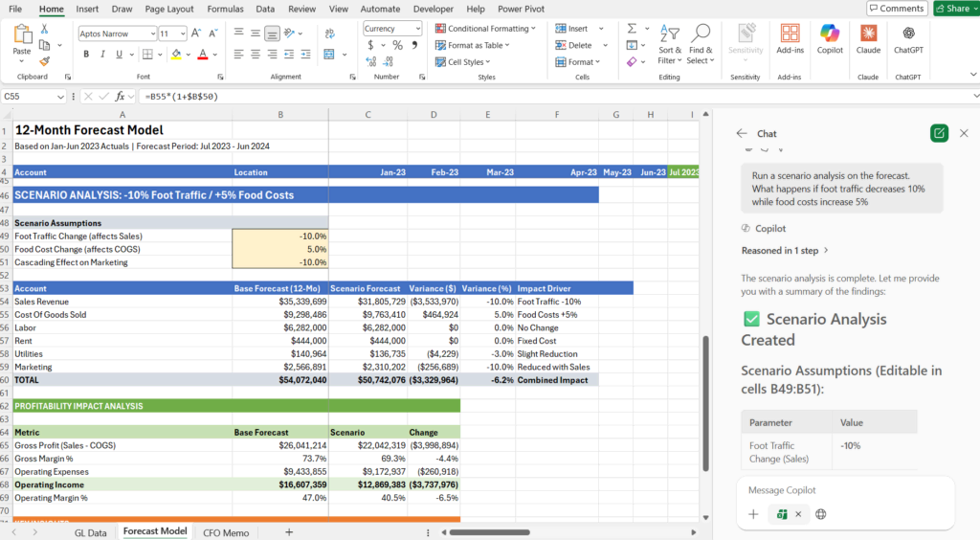Align cell text right
The height and width of the screenshot is (540, 980).
272,55
